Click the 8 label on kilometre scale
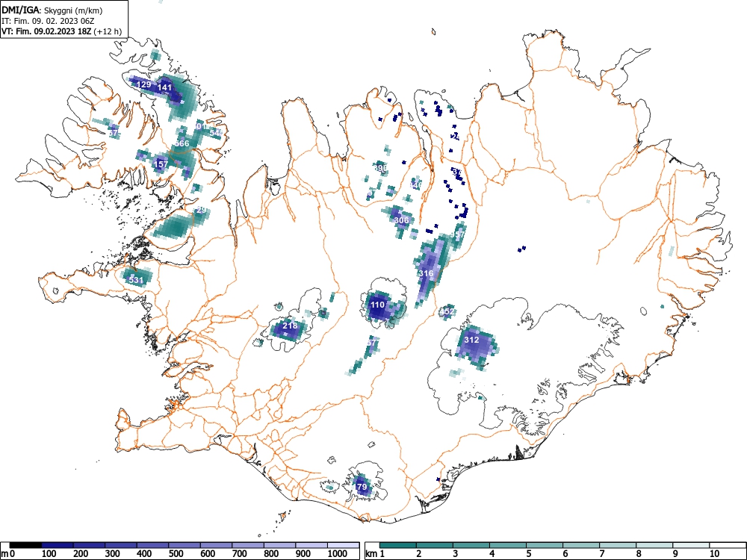Image resolution: width=747 pixels, height=560 pixels. click(639, 554)
